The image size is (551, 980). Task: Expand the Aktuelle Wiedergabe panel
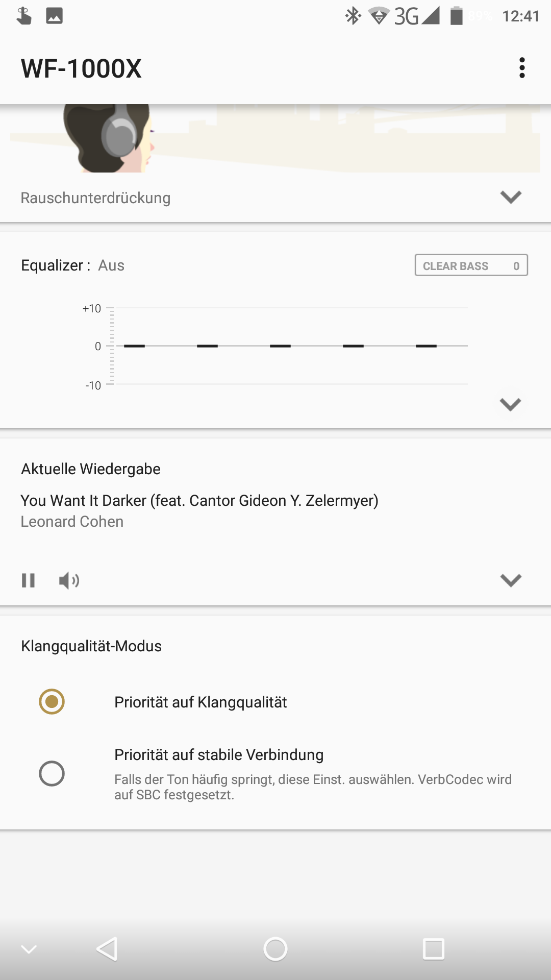(x=510, y=580)
